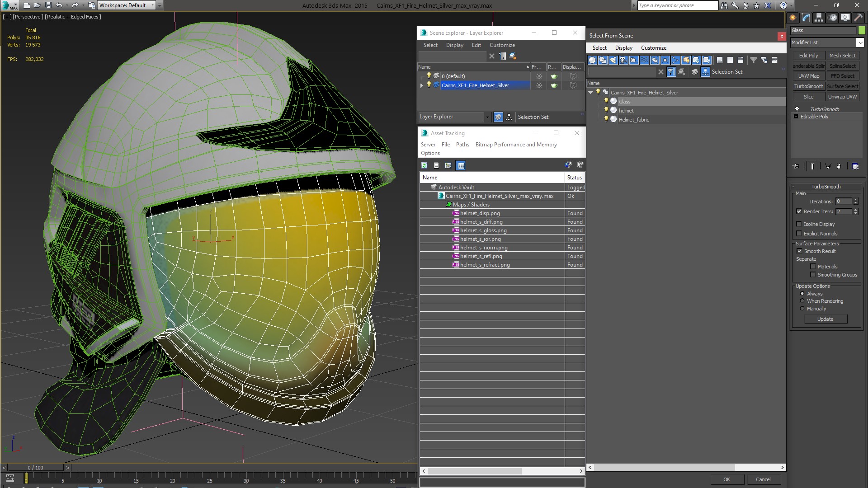The height and width of the screenshot is (488, 868).
Task: Enable Separate by Materials checkbox
Action: [813, 267]
